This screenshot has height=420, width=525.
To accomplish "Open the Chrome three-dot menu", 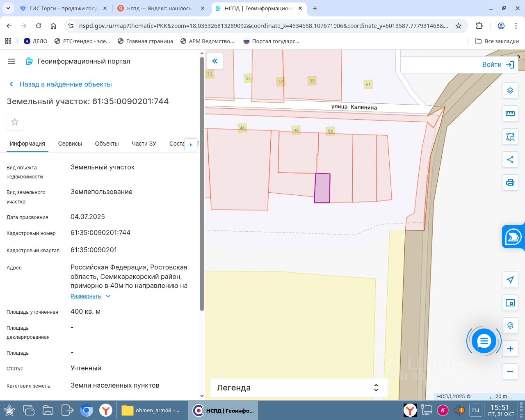I will [516, 26].
